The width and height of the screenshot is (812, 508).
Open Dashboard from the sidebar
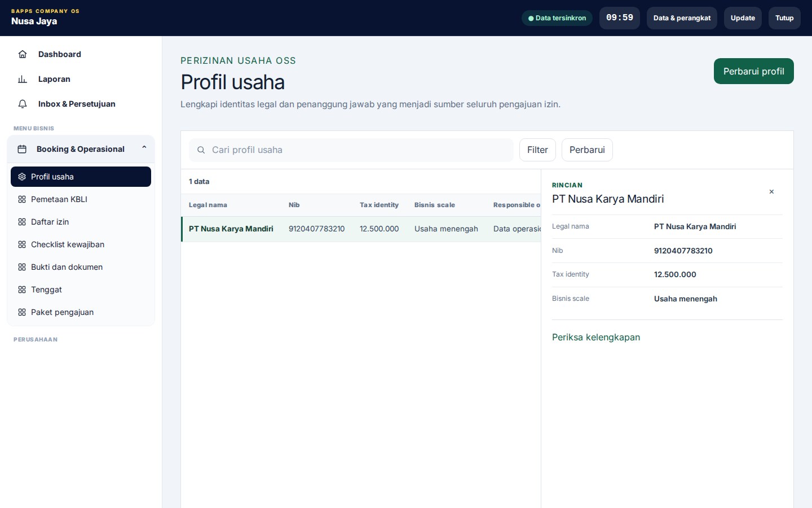(x=81, y=54)
